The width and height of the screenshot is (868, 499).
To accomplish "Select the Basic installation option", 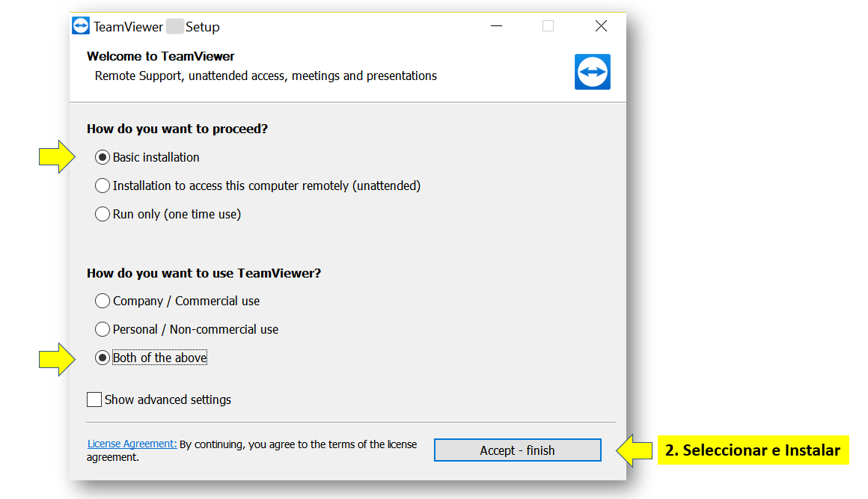I will (103, 157).
